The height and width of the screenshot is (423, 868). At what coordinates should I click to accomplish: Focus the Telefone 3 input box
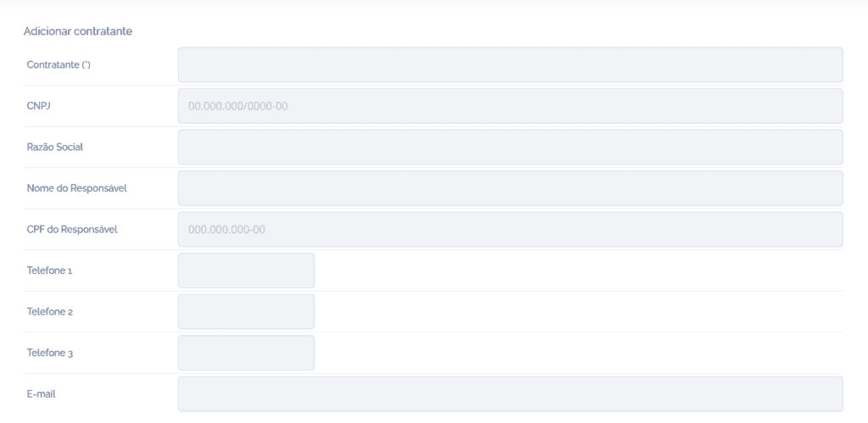(x=247, y=353)
